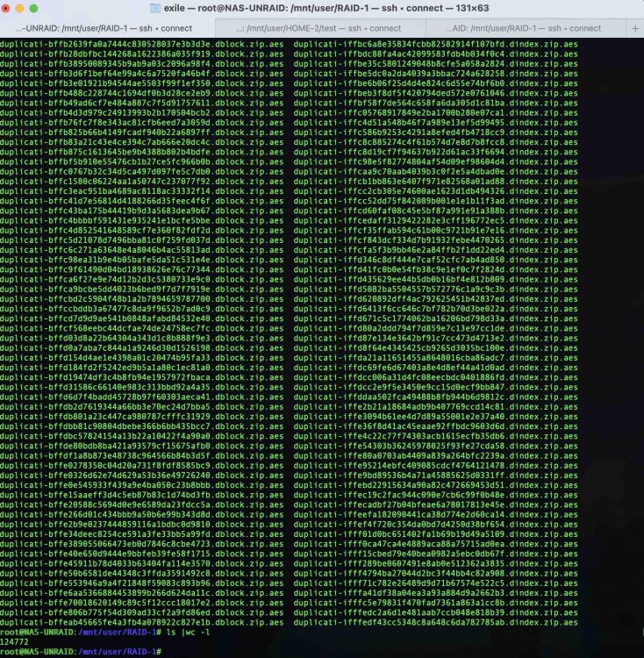This screenshot has height=658, width=644.
Task: Click file starting 'duplicati-ifffa41df38a04ea3'
Action: point(435,593)
